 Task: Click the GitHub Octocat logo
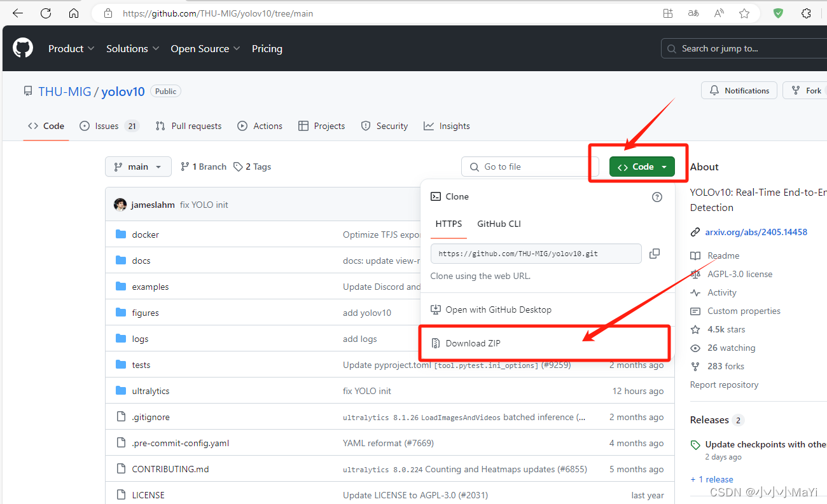click(x=23, y=48)
